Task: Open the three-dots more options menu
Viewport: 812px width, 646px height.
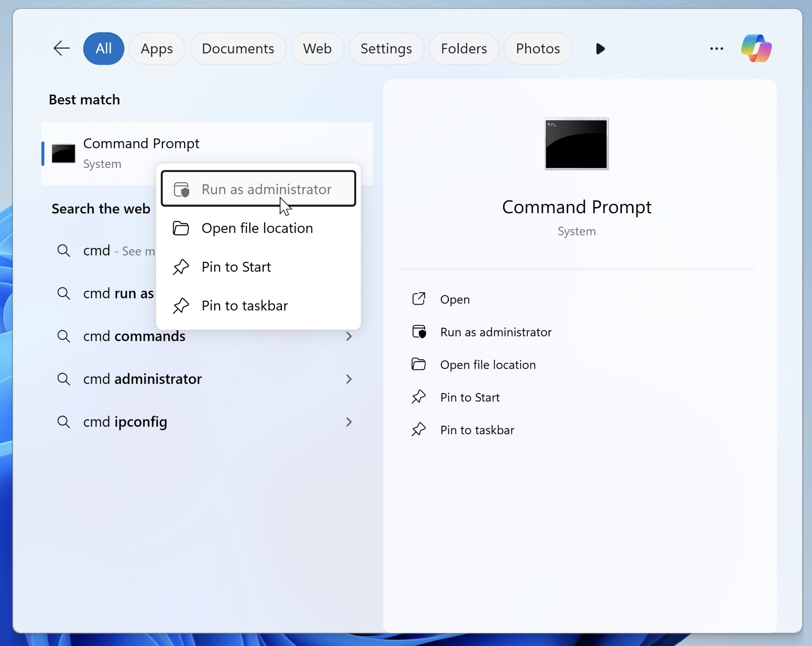Action: (716, 48)
